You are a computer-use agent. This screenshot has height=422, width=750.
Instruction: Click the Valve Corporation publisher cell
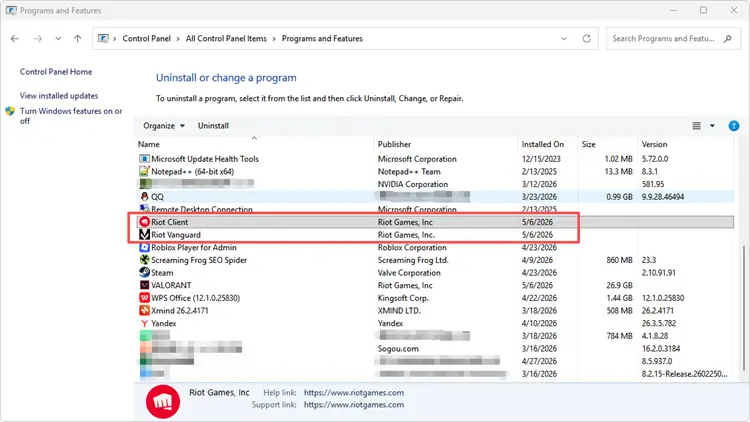[x=409, y=273]
